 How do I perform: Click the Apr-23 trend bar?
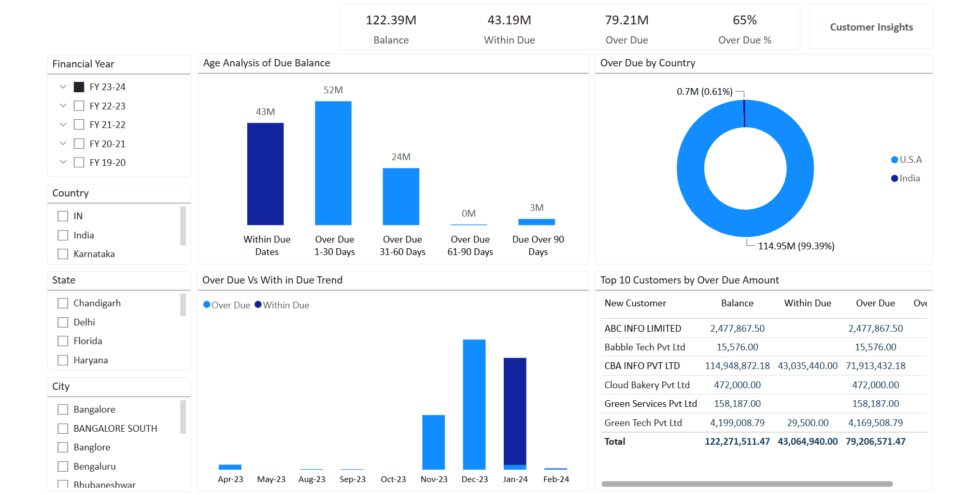(x=230, y=467)
